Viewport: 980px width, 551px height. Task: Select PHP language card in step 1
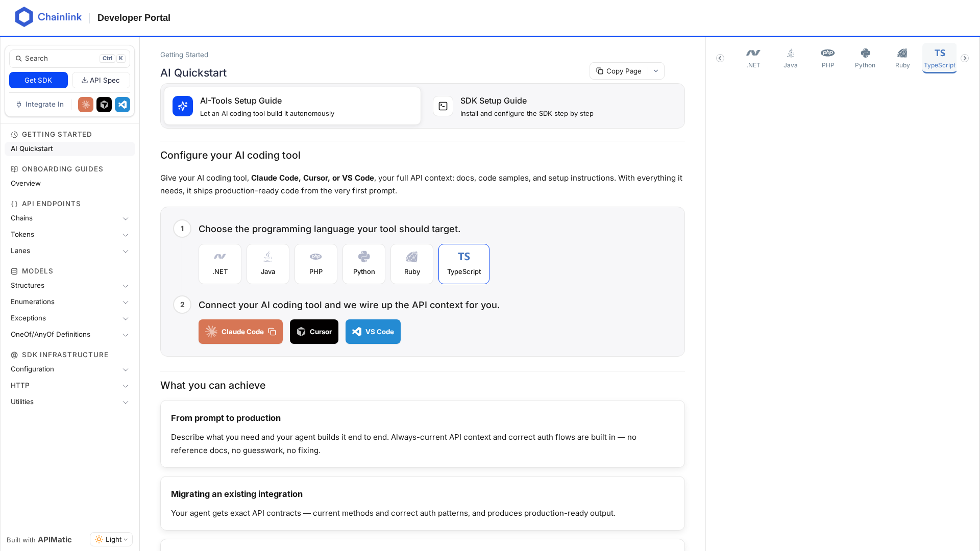coord(316,264)
